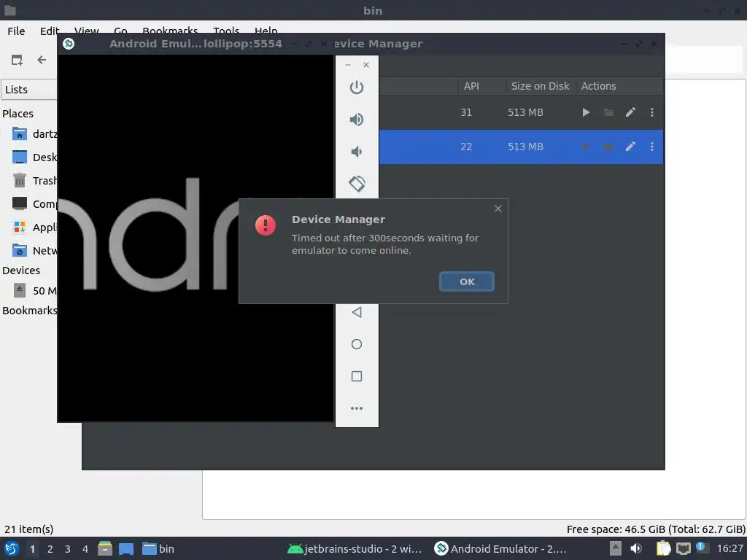
Task: Sort devices by API column header
Action: click(471, 86)
